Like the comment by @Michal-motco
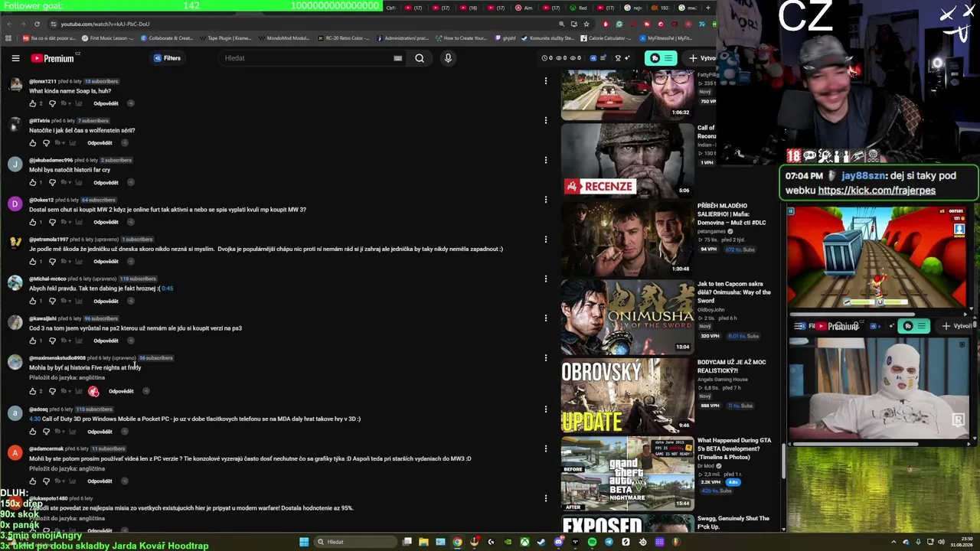 tap(33, 301)
